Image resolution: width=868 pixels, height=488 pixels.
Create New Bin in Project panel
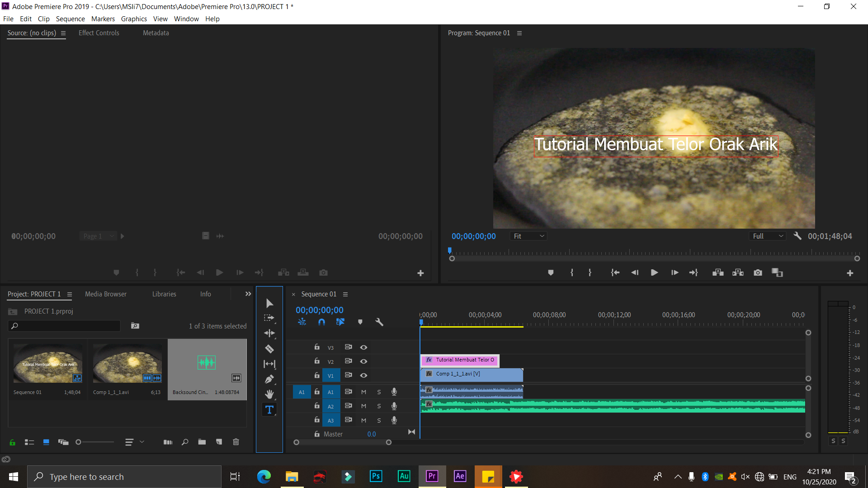(202, 442)
